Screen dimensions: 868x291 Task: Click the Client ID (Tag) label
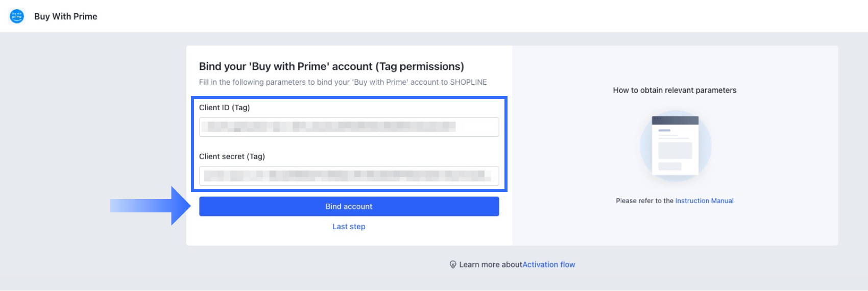225,108
